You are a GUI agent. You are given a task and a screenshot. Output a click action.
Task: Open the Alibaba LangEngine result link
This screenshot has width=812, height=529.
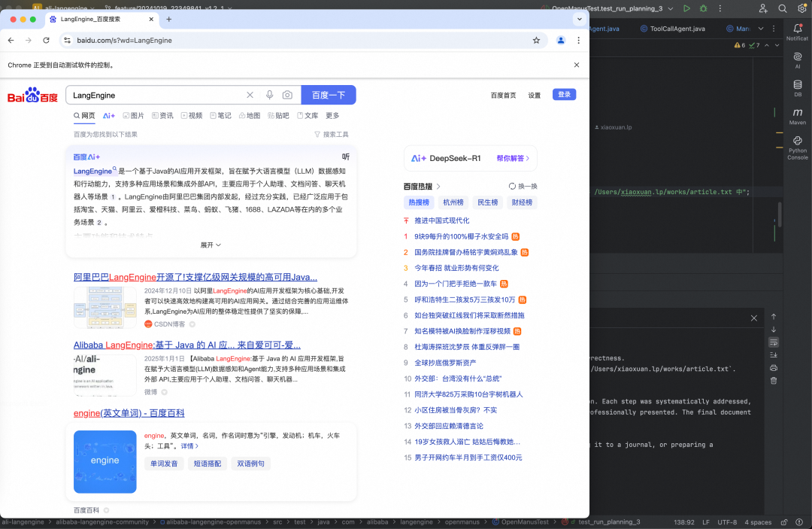186,345
